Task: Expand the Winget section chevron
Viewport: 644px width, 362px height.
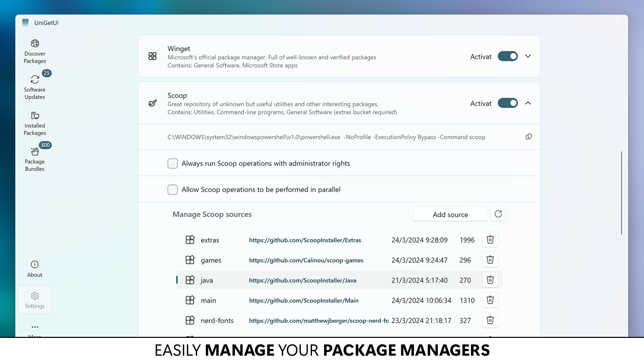Action: [528, 56]
